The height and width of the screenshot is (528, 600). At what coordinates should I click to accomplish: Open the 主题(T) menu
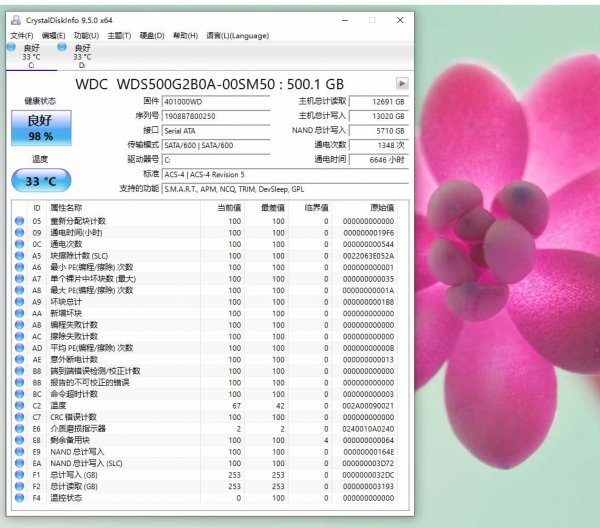[119, 36]
